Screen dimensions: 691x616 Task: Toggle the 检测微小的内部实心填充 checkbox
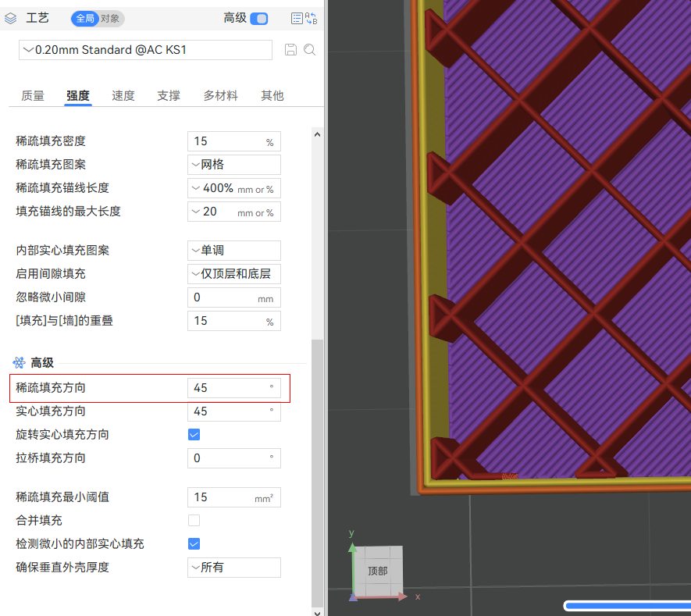tap(194, 543)
